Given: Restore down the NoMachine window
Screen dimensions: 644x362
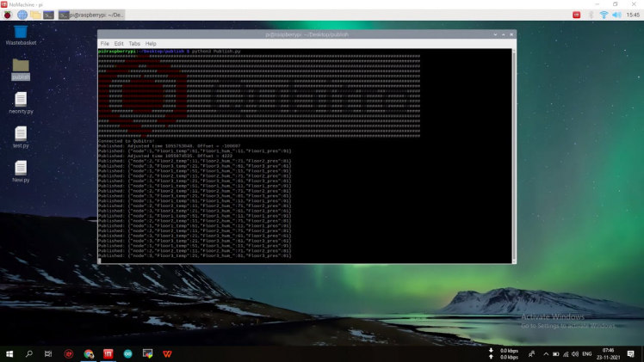Looking at the screenshot, I should 616,4.
